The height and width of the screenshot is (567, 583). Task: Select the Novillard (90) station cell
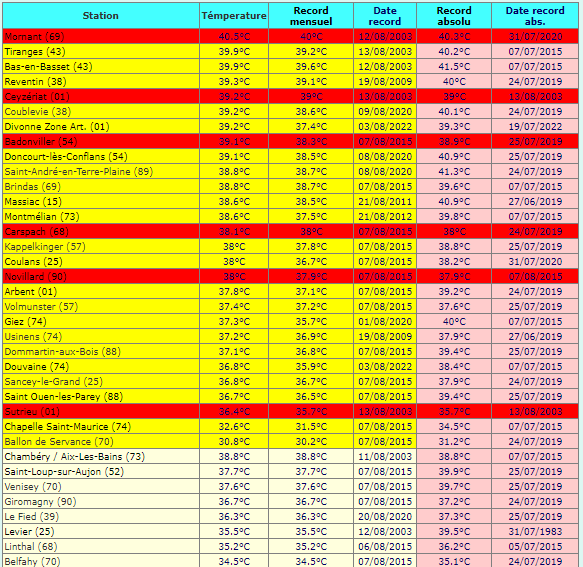(x=101, y=277)
